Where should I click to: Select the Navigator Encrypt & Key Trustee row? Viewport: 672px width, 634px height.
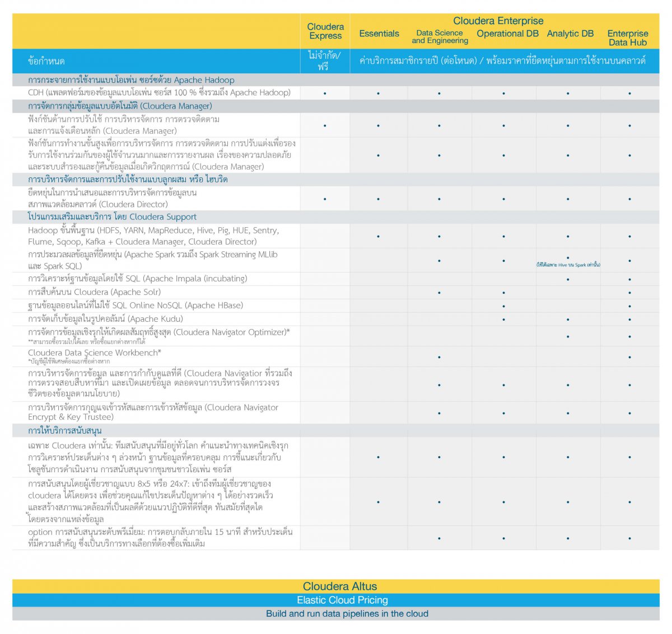pyautogui.click(x=153, y=412)
